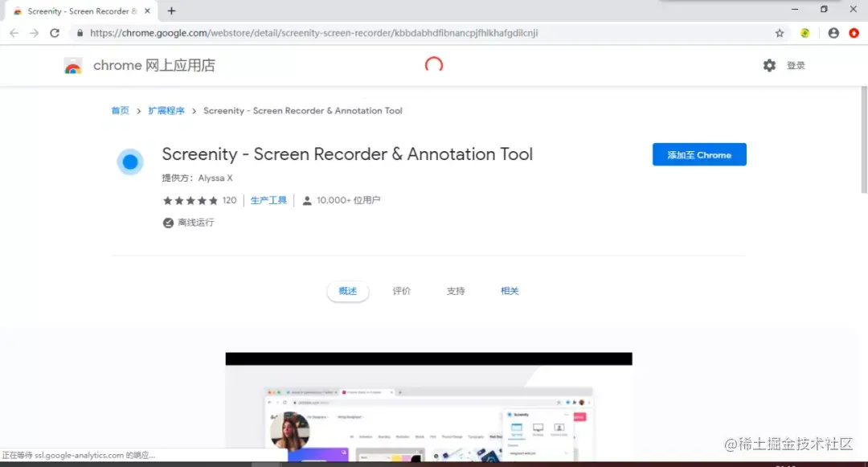868x467 pixels.
Task: Open the 120 ratings count
Action: tap(229, 200)
